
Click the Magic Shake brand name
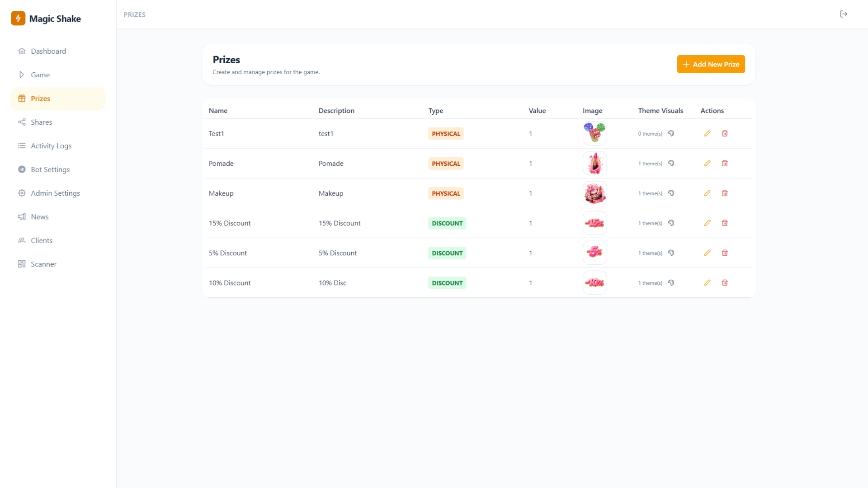(x=55, y=19)
